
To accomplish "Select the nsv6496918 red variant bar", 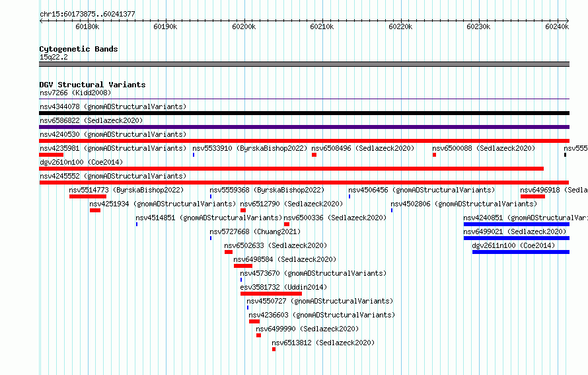I will coord(533,196).
